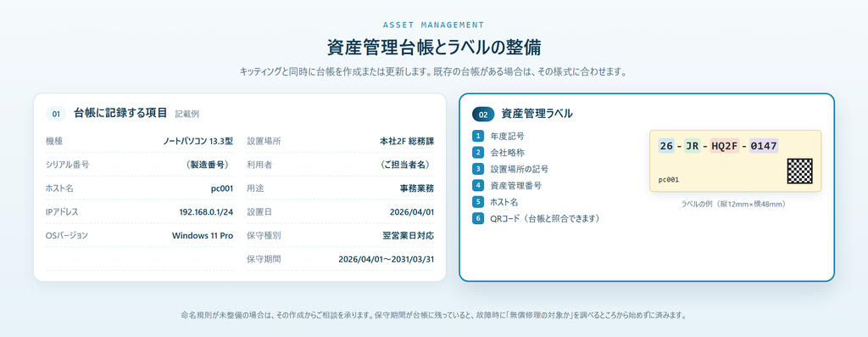Click the pink 'HQ2F' label segment
This screenshot has height=337, width=868.
click(726, 146)
